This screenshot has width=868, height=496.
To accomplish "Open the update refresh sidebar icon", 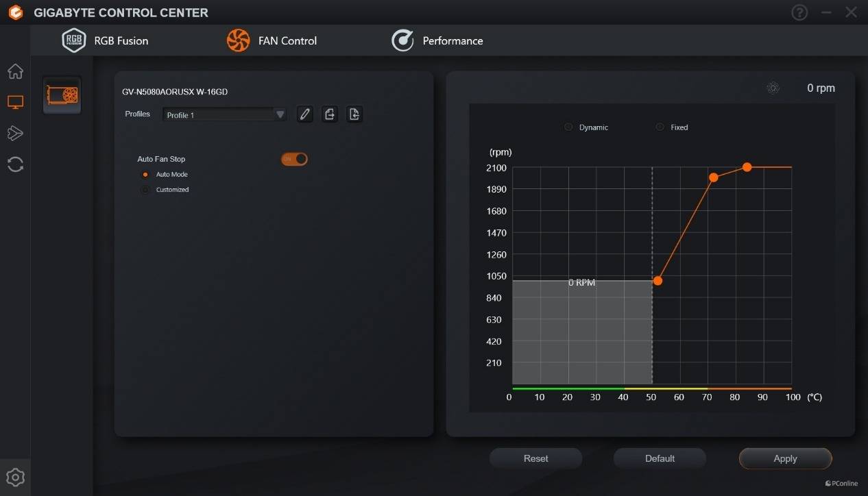I will coord(15,164).
